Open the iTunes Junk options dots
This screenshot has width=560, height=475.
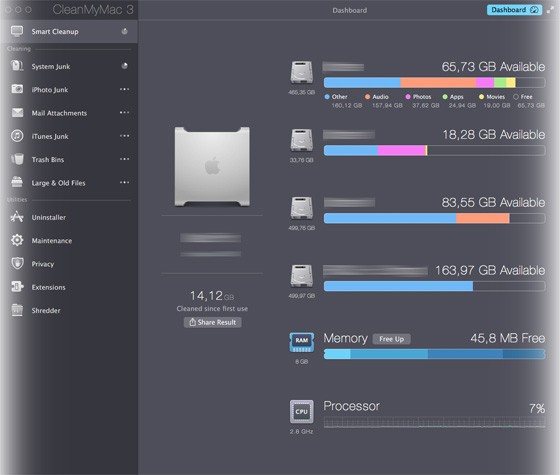coord(124,136)
